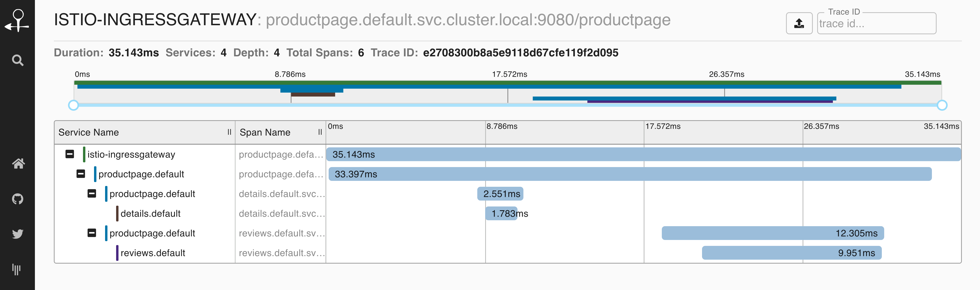
Task: Click the Zipkin logo icon
Action: (17, 20)
